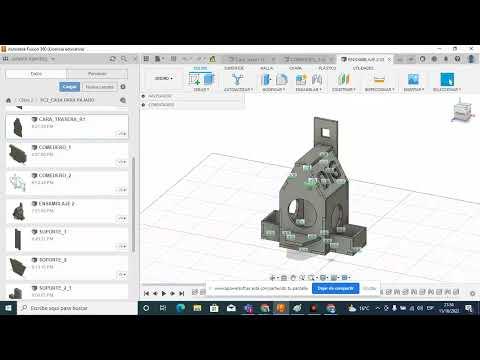Open the INSPECCIONAR dropdown menu
Screen dimensions: 480x360
coord(380,90)
